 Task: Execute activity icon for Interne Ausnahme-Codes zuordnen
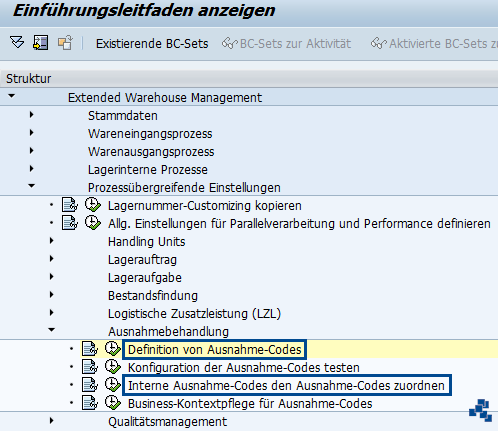coord(113,385)
